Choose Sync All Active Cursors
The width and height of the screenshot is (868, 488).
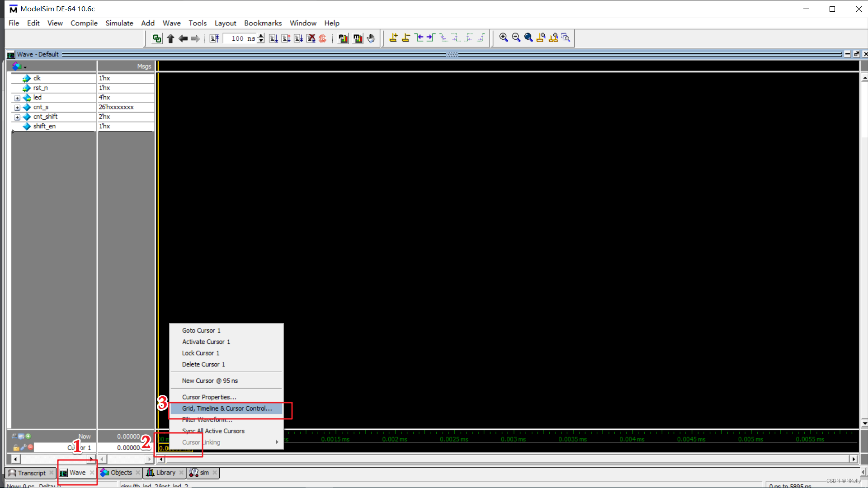pos(226,431)
